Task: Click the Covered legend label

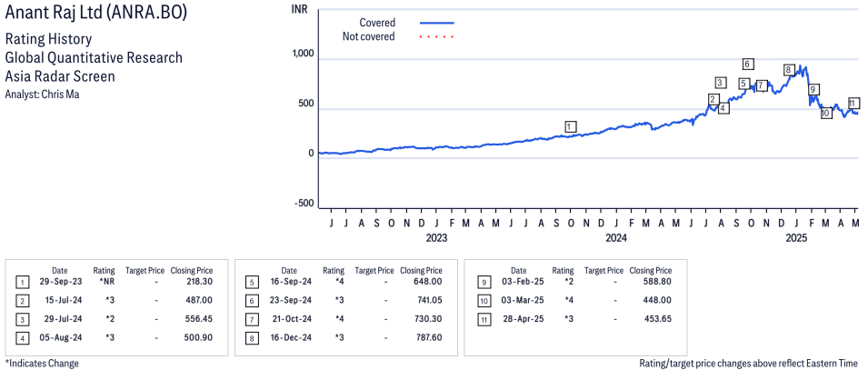Action: tap(377, 23)
